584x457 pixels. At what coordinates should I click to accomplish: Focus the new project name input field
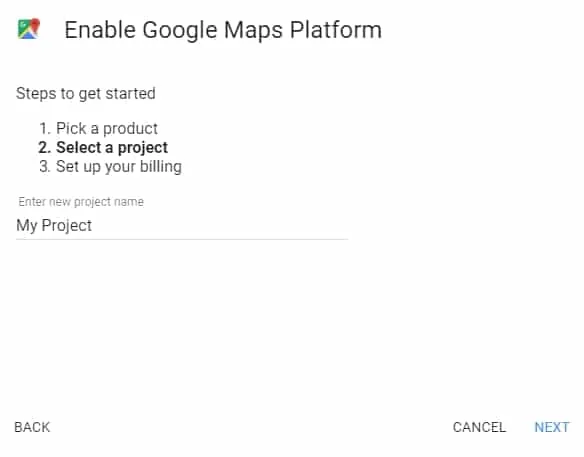(182, 225)
